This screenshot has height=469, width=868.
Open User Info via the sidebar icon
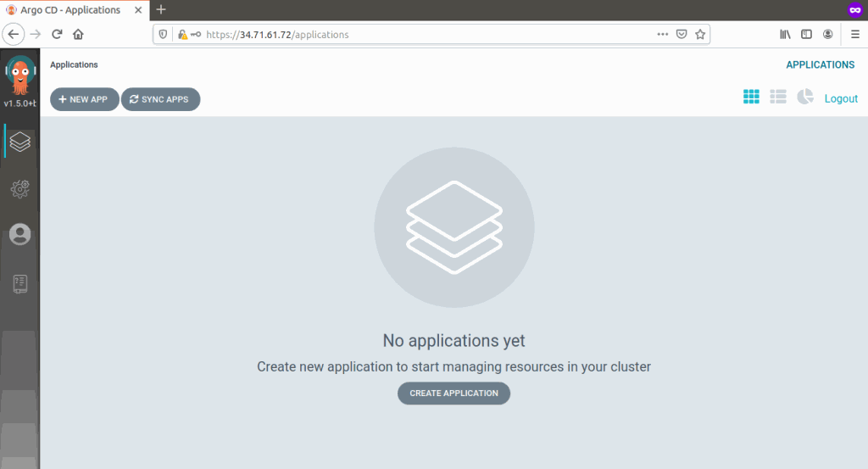pyautogui.click(x=20, y=234)
